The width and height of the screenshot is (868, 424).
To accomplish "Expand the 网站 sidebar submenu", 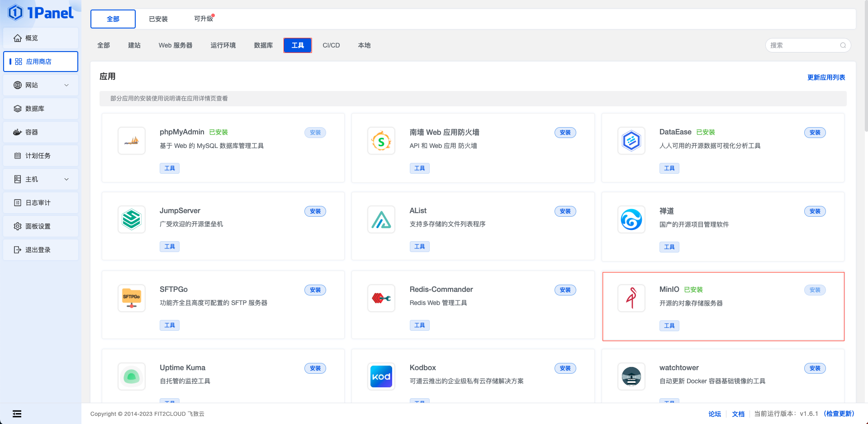I will [66, 85].
